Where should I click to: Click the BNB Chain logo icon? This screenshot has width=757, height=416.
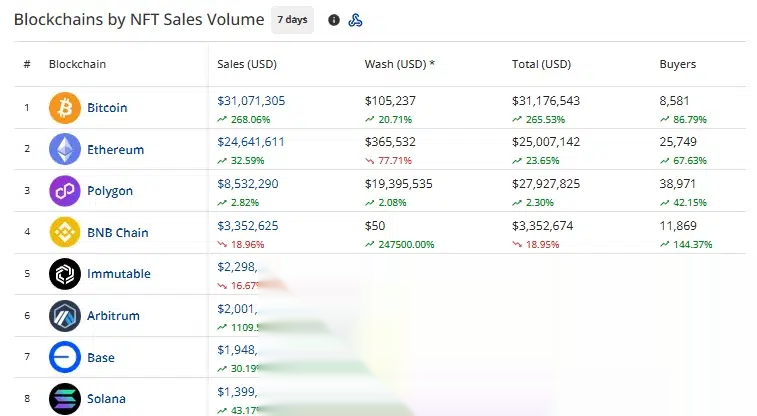click(65, 232)
